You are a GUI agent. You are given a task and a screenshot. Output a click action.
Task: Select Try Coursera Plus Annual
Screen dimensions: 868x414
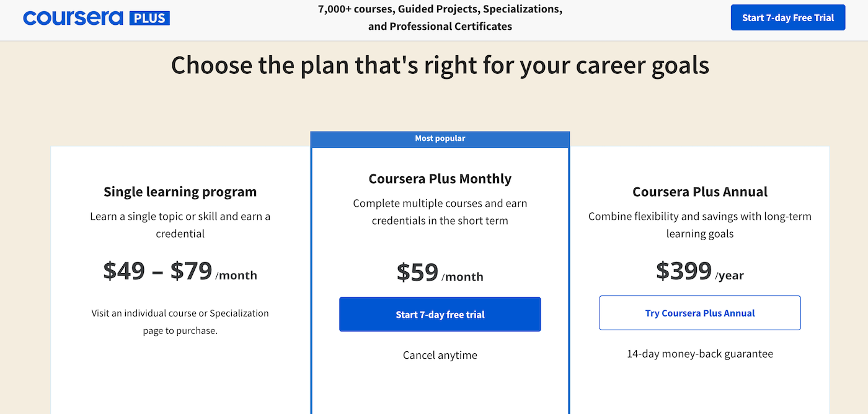699,313
